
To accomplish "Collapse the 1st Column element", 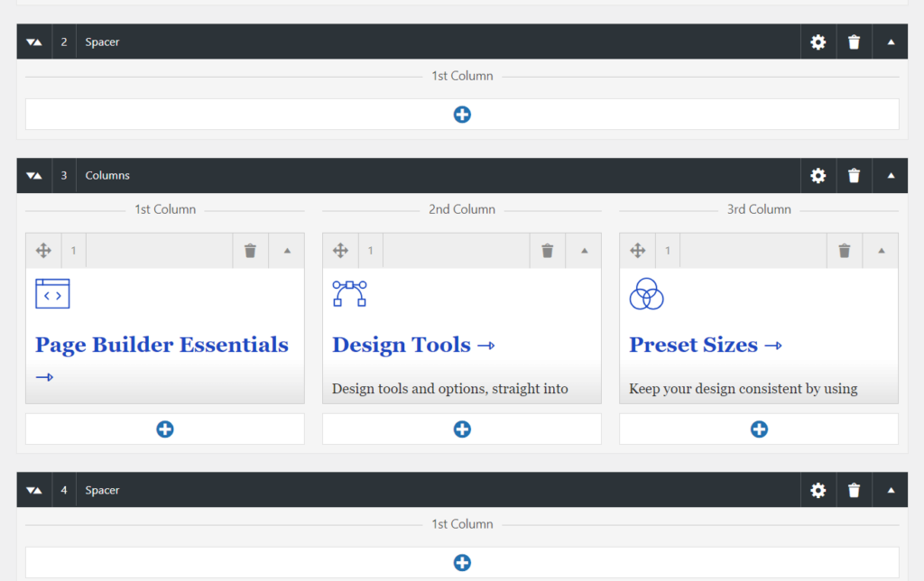I will (287, 251).
